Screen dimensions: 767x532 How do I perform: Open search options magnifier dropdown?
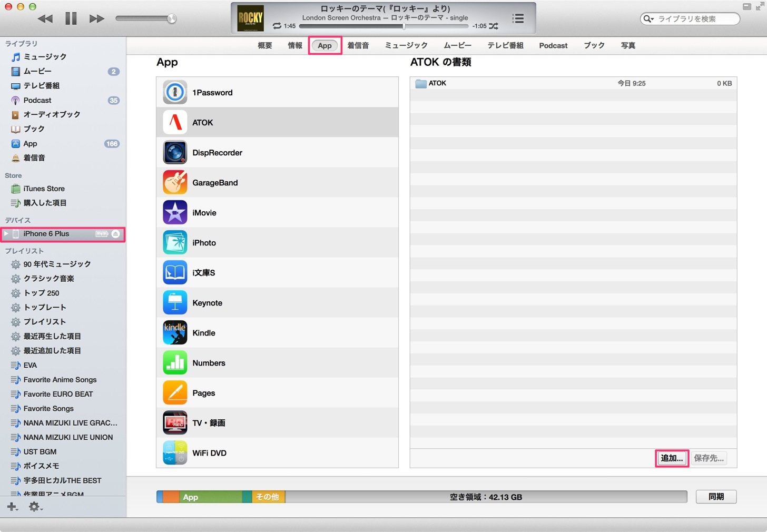[648, 19]
